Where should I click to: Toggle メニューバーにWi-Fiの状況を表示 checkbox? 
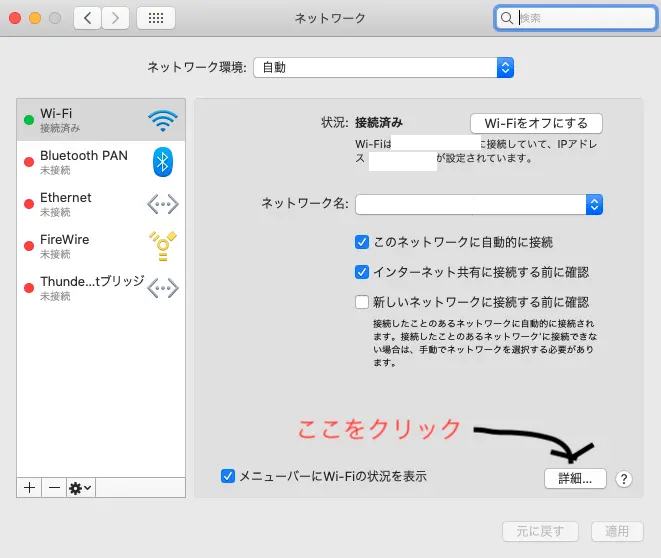[228, 477]
